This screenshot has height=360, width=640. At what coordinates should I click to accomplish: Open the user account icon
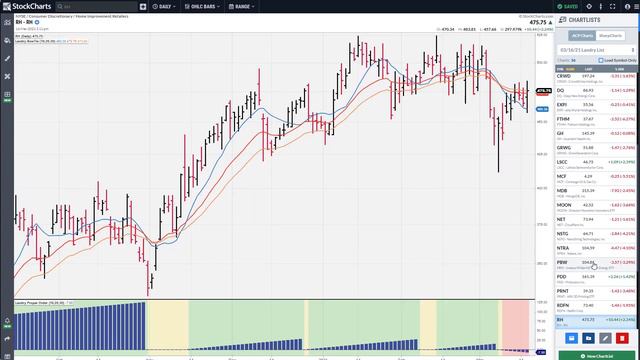pos(627,7)
